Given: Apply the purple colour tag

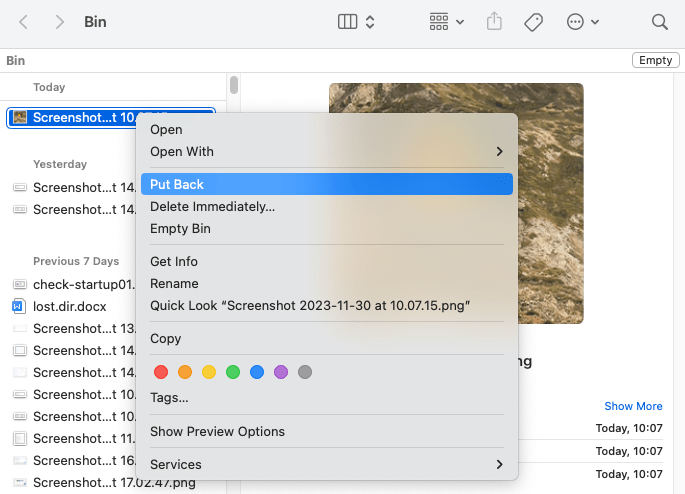Looking at the screenshot, I should 281,372.
